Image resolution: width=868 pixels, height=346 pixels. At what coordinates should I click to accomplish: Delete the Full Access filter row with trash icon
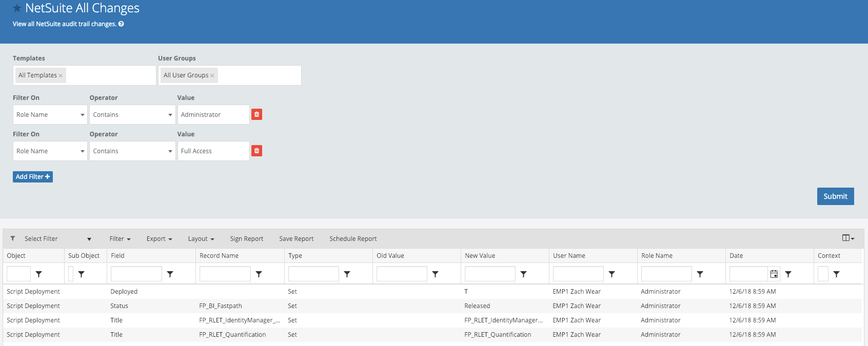point(257,151)
